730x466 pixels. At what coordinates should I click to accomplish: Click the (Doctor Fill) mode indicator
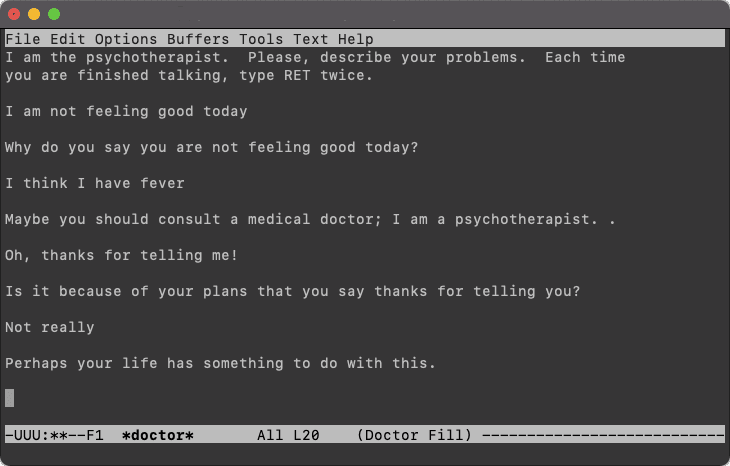(x=414, y=435)
